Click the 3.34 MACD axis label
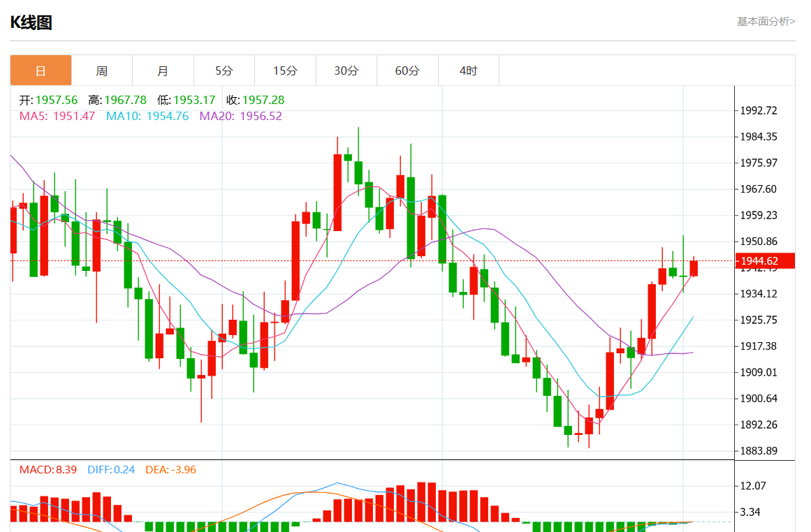Screen dimensions: 811x532 click(x=750, y=512)
